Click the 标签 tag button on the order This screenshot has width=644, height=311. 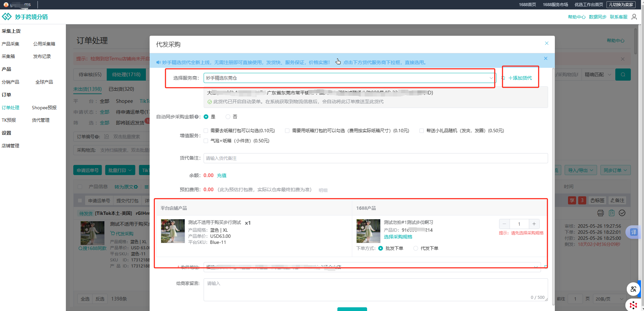click(597, 200)
